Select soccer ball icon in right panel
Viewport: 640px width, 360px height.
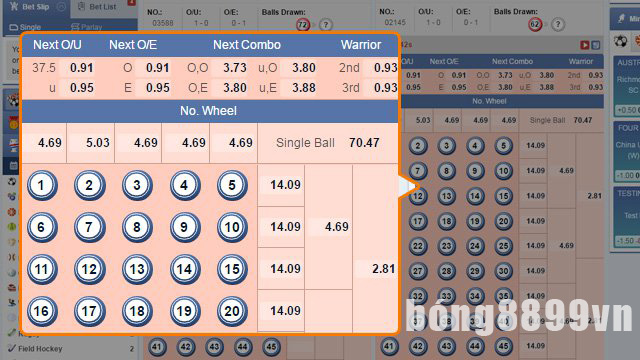(620, 41)
